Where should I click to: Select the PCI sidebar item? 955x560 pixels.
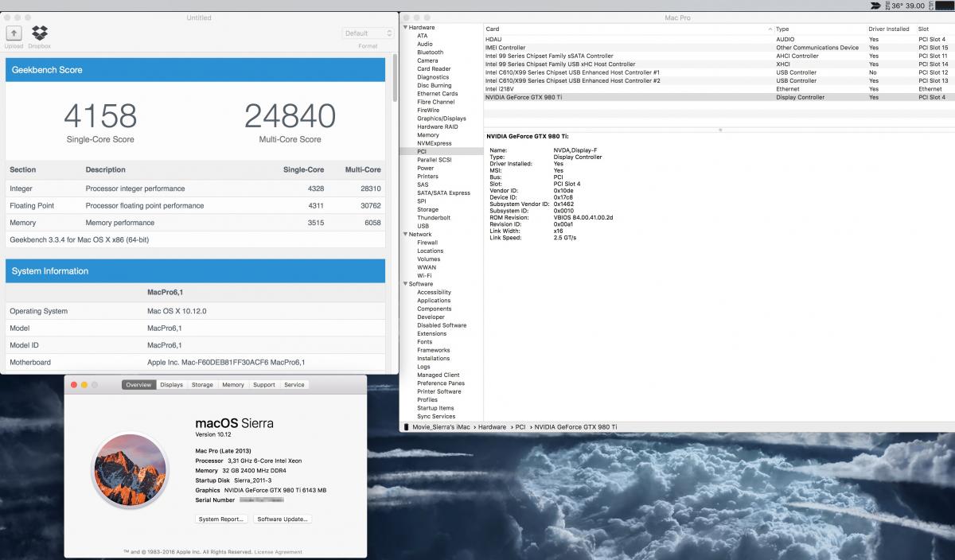click(x=440, y=151)
